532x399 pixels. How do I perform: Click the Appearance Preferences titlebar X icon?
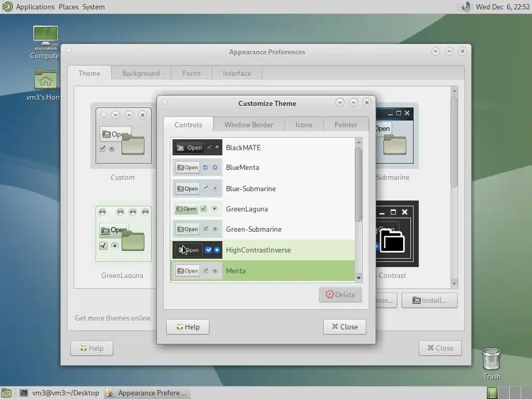click(462, 51)
